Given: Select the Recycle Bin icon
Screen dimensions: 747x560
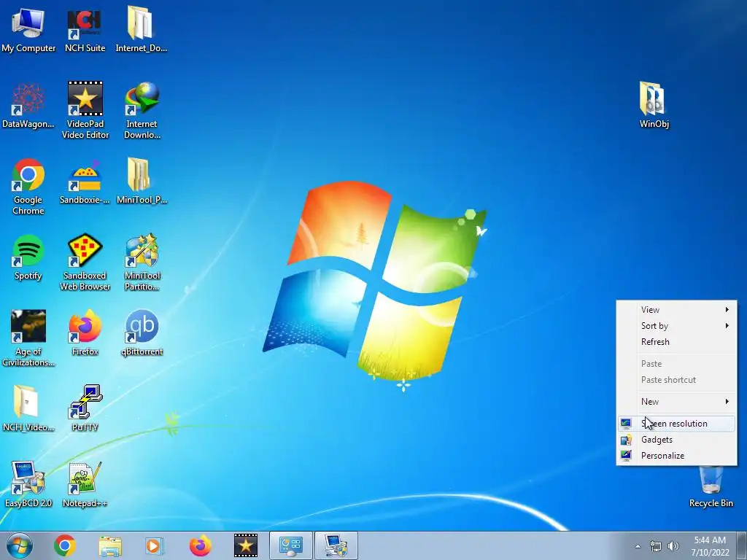Looking at the screenshot, I should (711, 486).
